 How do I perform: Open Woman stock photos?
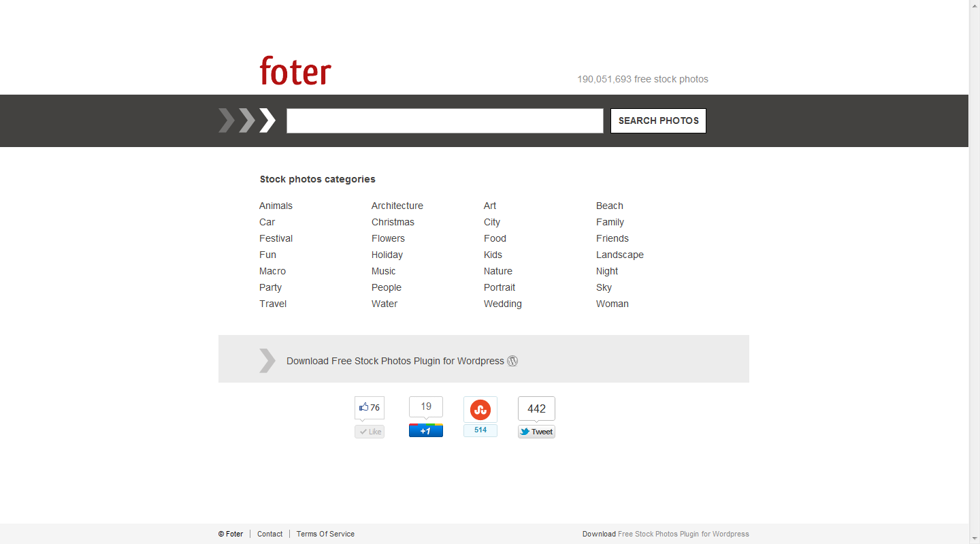click(612, 304)
